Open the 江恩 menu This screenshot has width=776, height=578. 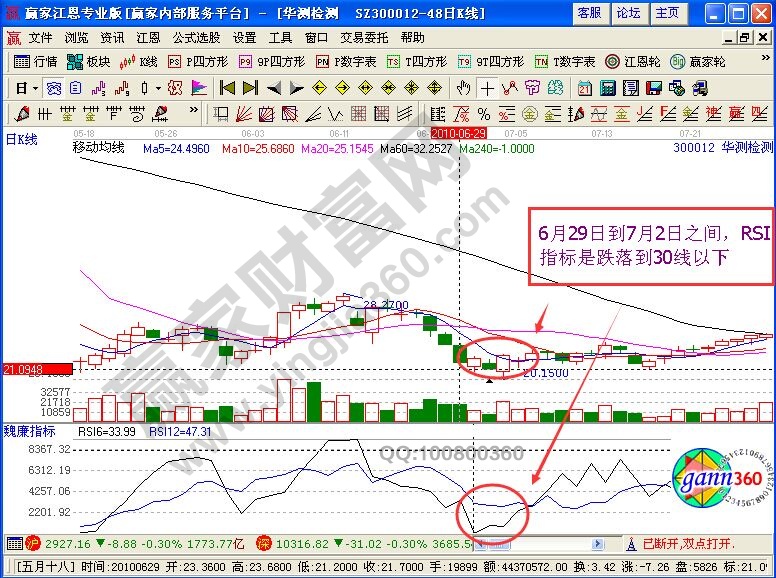148,37
